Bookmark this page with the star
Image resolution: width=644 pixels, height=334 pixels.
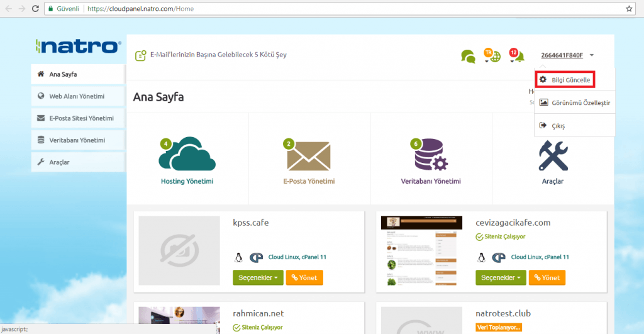629,9
